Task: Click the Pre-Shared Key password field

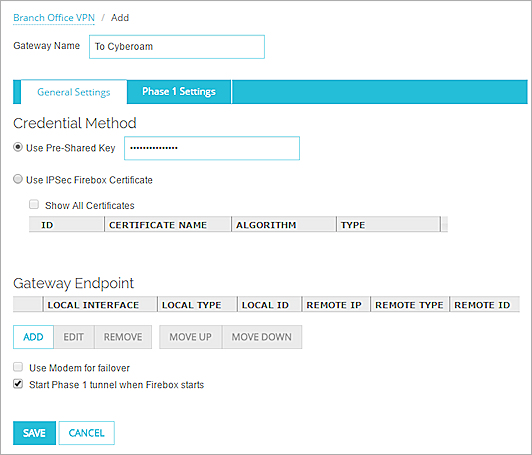Action: (x=212, y=148)
